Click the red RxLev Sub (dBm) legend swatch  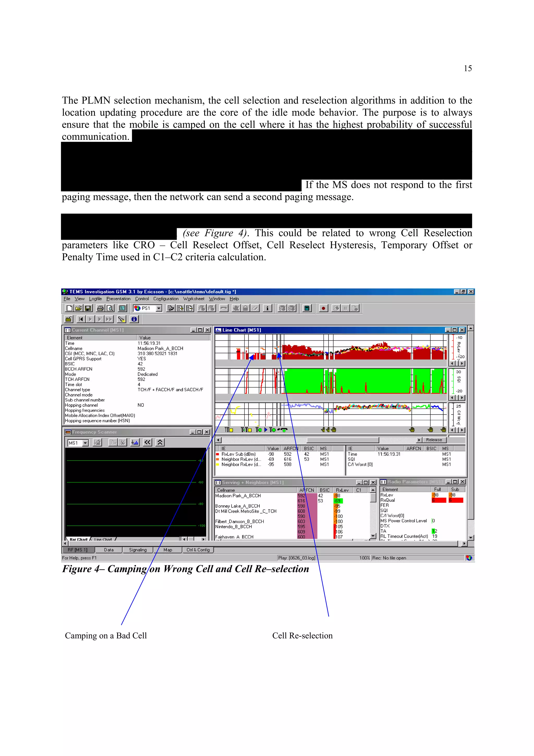217,454
